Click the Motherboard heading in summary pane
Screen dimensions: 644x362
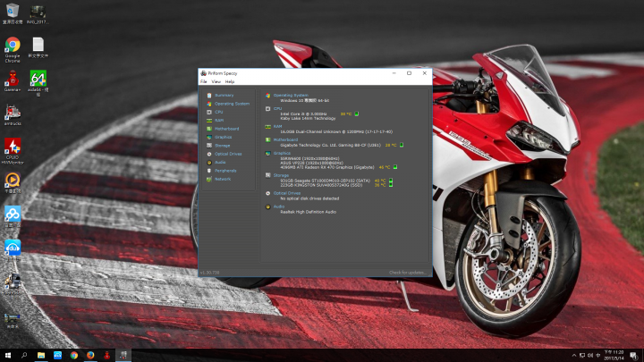pyautogui.click(x=285, y=140)
